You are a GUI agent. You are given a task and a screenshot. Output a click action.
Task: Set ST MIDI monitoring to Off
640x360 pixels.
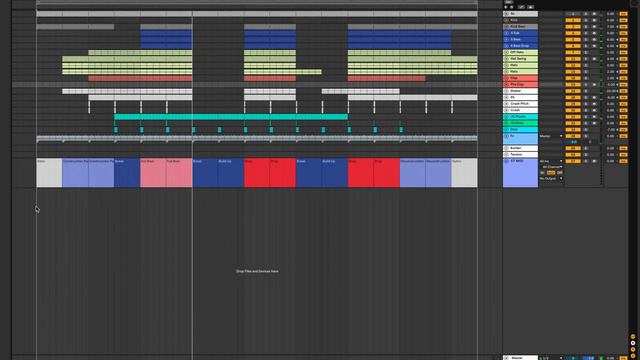tap(560, 173)
